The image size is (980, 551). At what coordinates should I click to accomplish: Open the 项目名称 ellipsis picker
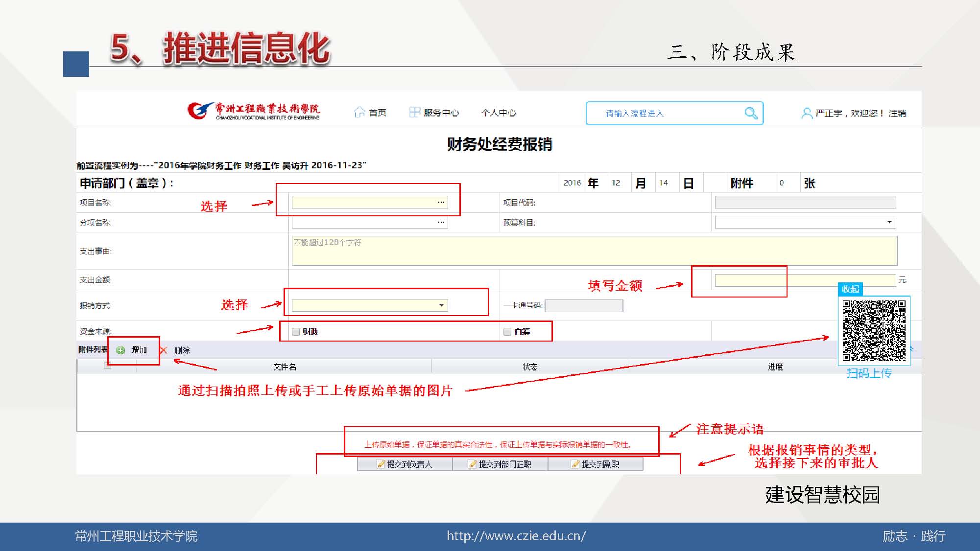tap(441, 202)
